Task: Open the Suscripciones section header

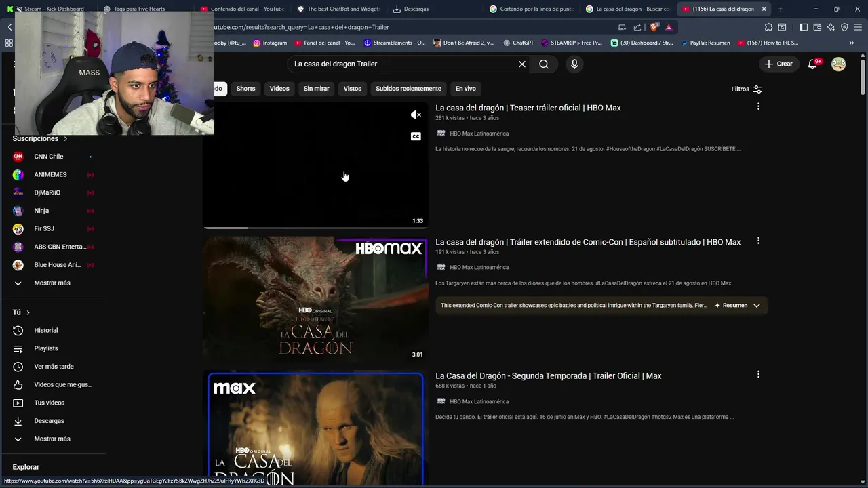Action: point(40,138)
